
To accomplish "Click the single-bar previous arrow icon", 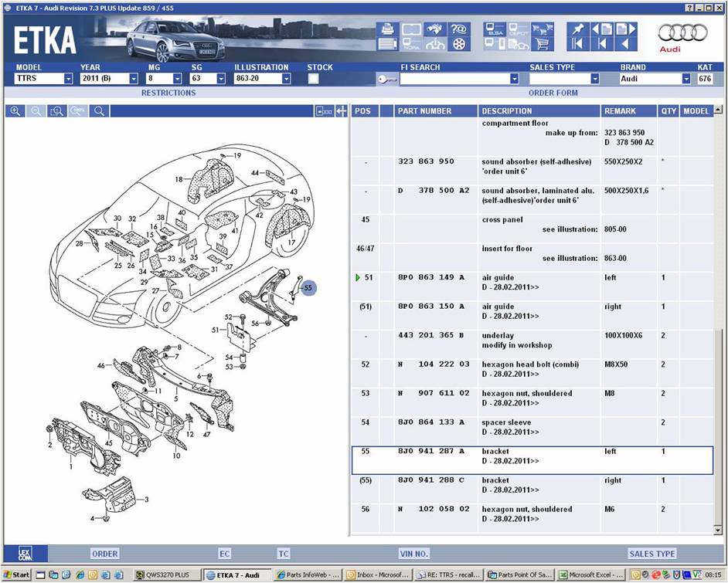I will pyautogui.click(x=602, y=44).
